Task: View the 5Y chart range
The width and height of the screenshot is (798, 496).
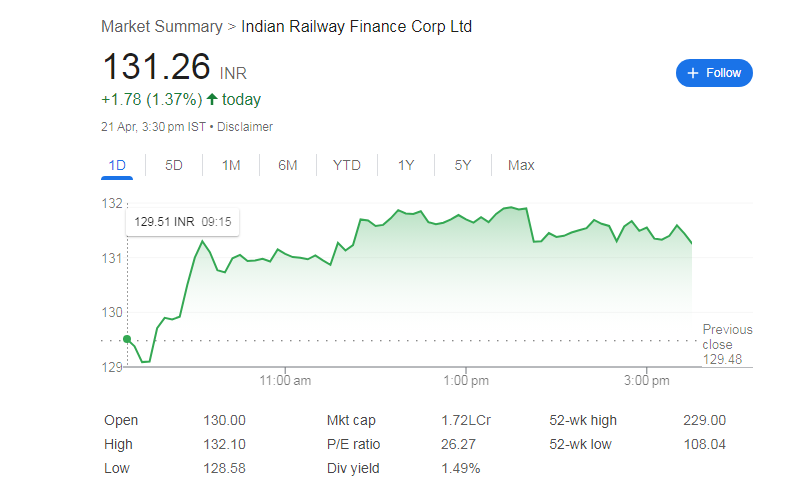Action: pos(462,165)
